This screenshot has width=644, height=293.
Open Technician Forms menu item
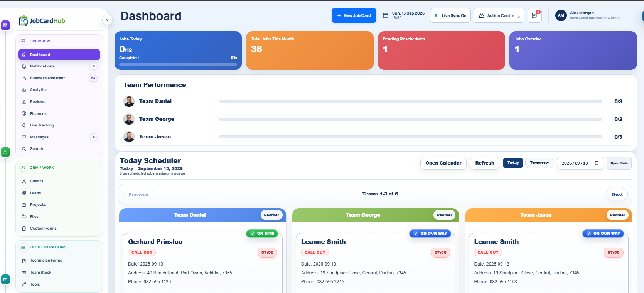point(59,261)
